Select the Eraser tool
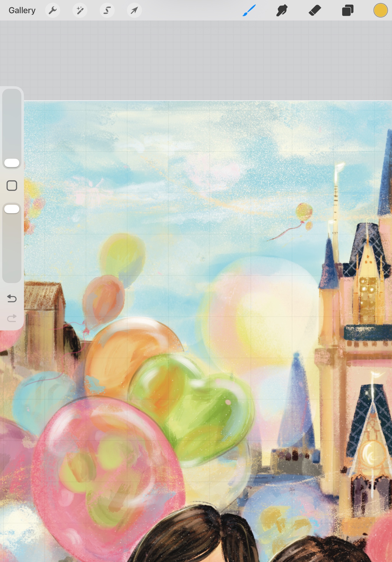 pos(314,10)
